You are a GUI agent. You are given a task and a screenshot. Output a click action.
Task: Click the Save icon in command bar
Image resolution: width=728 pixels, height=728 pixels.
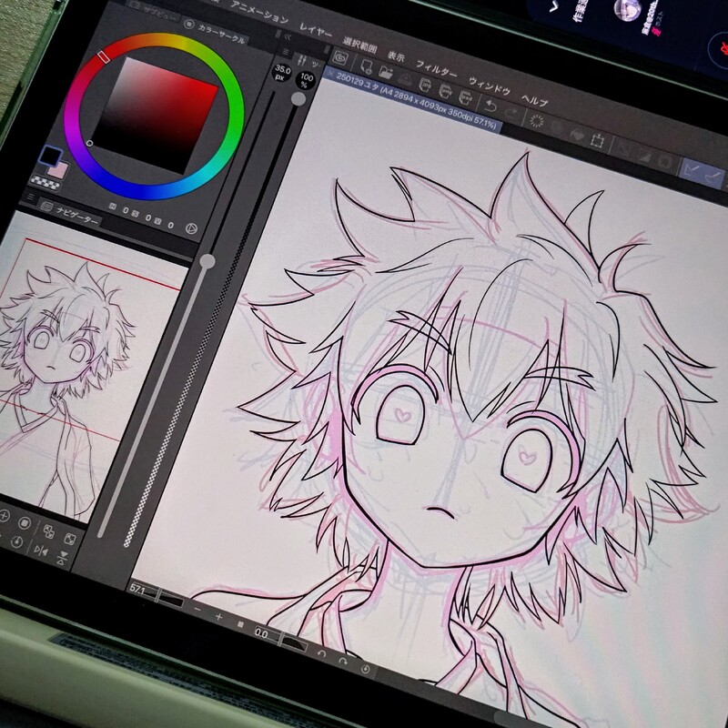click(x=404, y=79)
